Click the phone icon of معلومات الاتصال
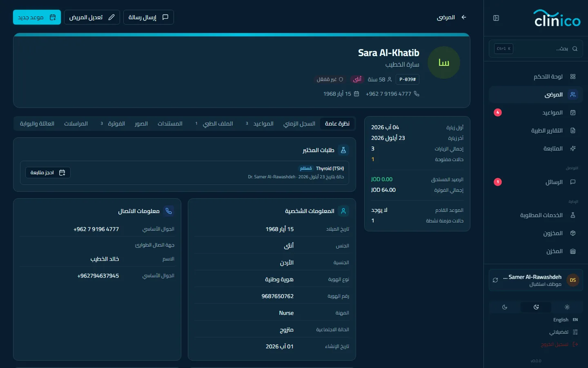This screenshot has height=368, width=588. coord(169,211)
